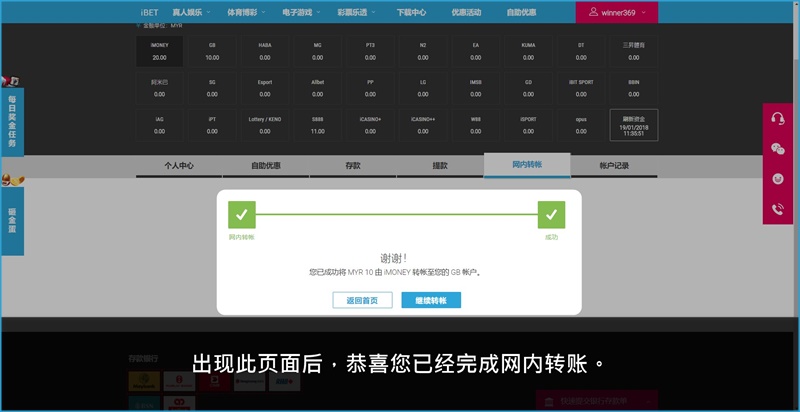The width and height of the screenshot is (800, 412).
Task: Switch to the 自助优惠 tab beside 个人中心
Action: pos(266,166)
